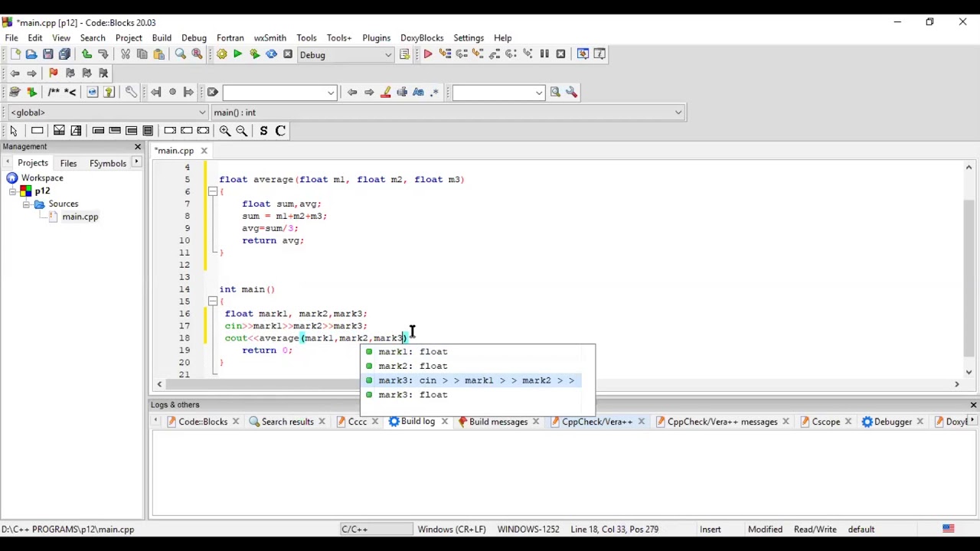Paste from clipboard icon
Screen dimensions: 980x551
pyautogui.click(x=159, y=54)
